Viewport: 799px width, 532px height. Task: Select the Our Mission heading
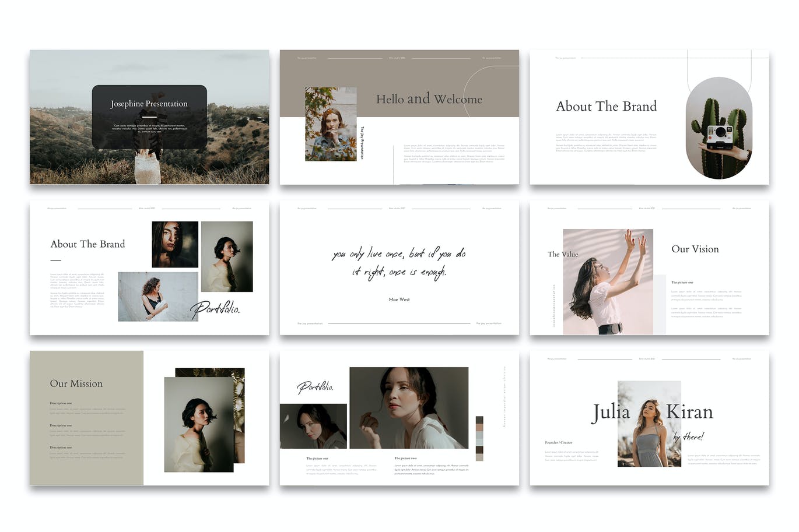[x=76, y=383]
